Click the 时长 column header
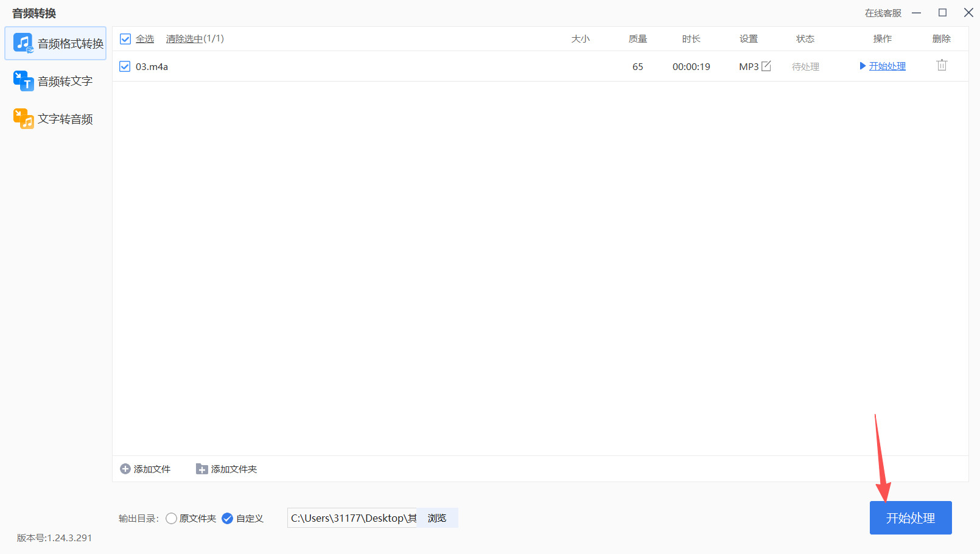 click(x=691, y=39)
